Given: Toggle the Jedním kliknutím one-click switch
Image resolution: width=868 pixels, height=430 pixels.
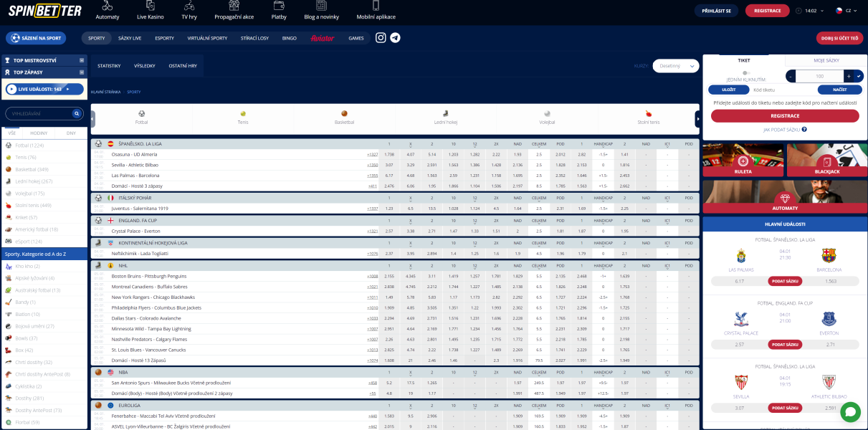Looking at the screenshot, I should coord(746,73).
